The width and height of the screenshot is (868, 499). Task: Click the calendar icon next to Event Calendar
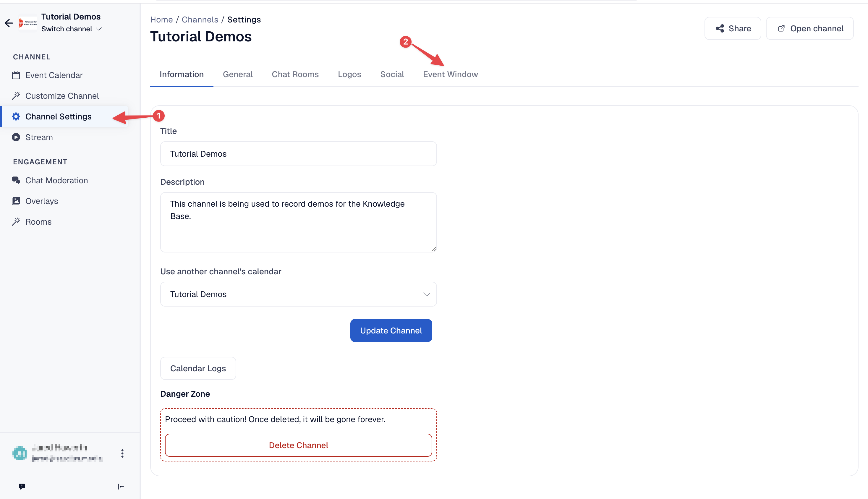point(16,75)
